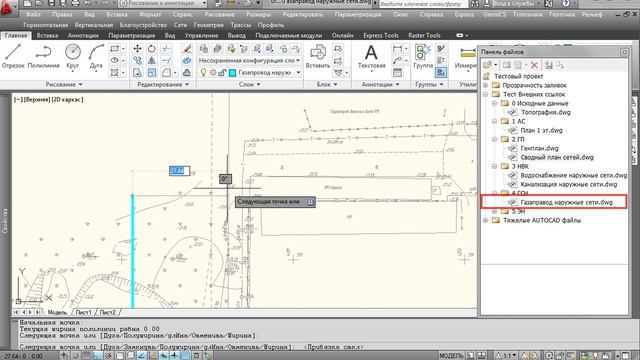Switch to Аннотации ribbon tab
The image size is (640, 360).
click(x=83, y=36)
